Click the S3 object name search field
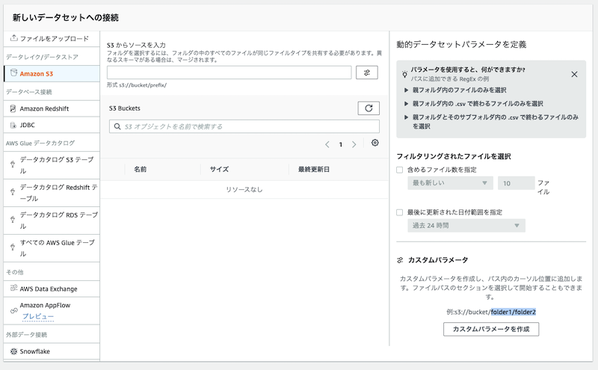This screenshot has width=598, height=370. [244, 126]
